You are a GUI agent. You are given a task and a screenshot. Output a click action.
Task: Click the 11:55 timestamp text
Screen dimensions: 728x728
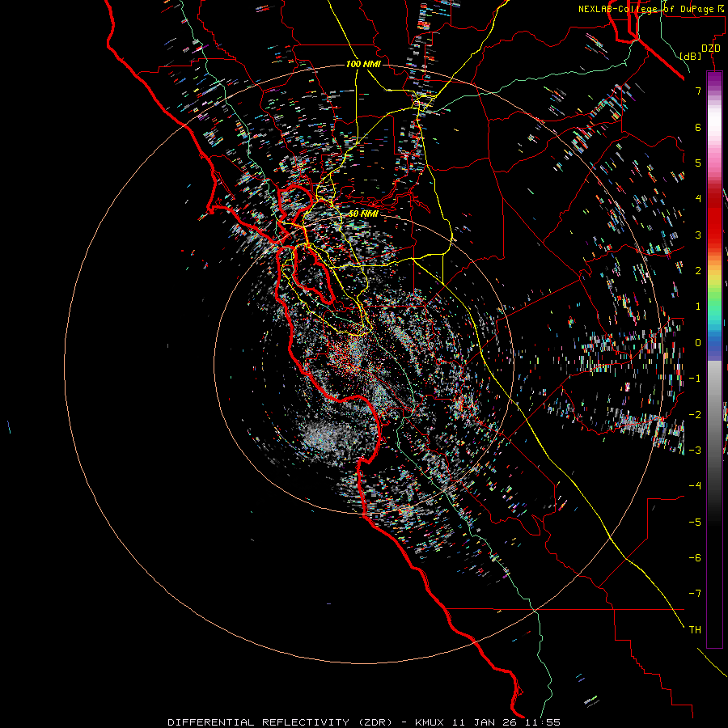(x=544, y=722)
